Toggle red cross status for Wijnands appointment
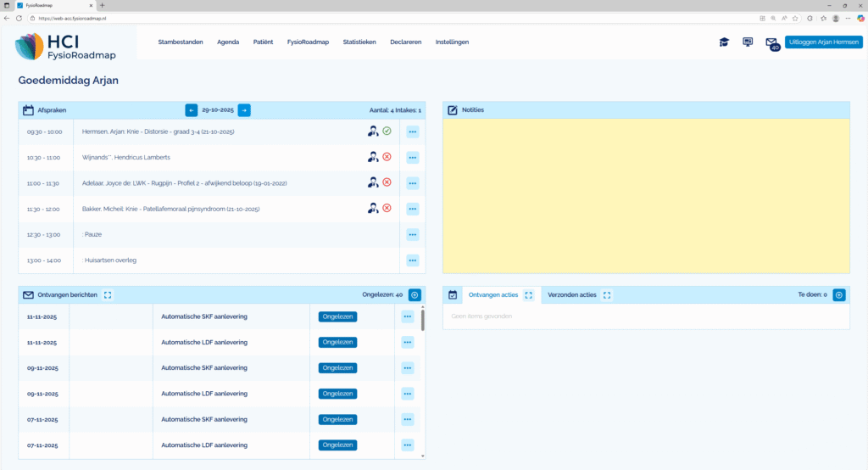This screenshot has width=868, height=470. (387, 157)
